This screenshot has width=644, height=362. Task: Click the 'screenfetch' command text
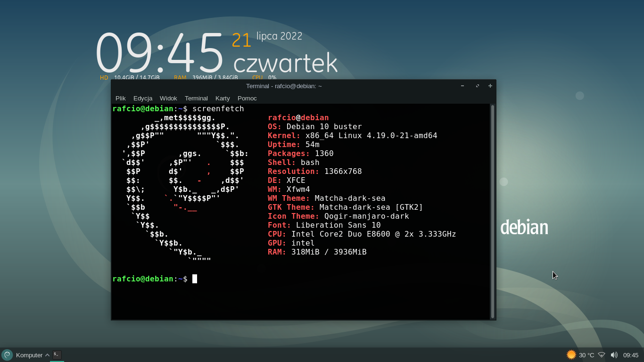(x=218, y=108)
